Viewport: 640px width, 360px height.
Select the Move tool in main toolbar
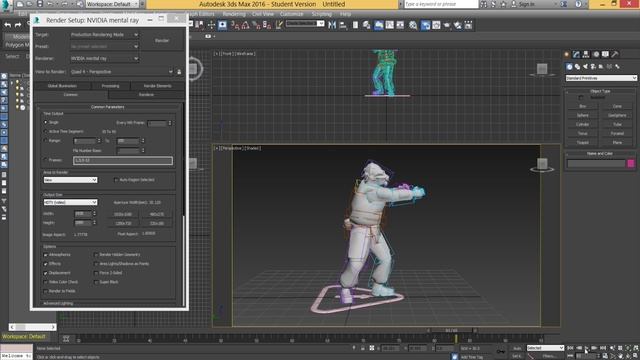pyautogui.click(x=211, y=25)
